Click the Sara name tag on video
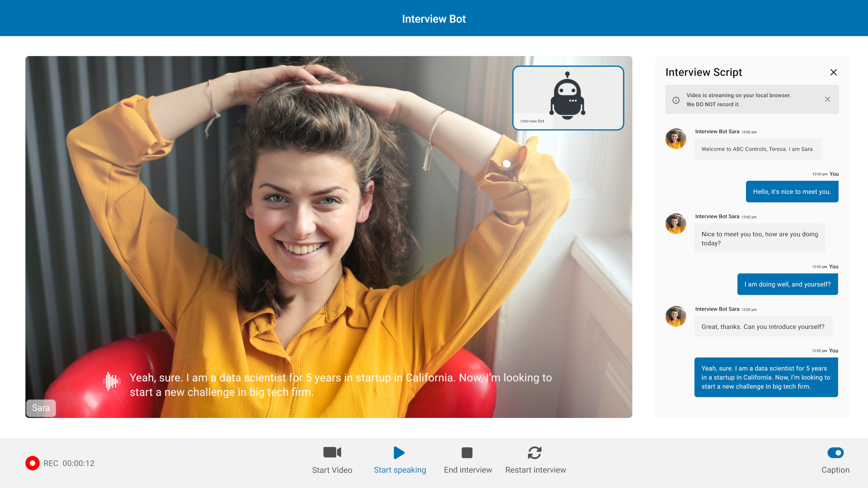Image resolution: width=868 pixels, height=488 pixels. [x=41, y=408]
